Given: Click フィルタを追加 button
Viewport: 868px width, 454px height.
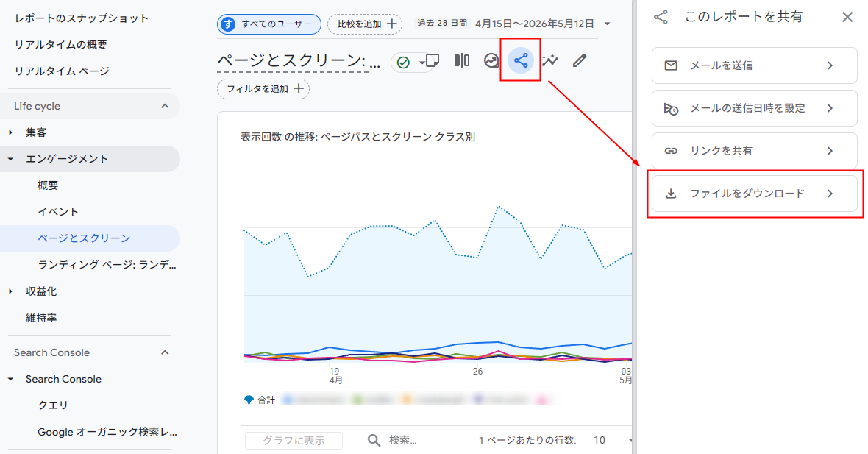Looking at the screenshot, I should tap(263, 88).
